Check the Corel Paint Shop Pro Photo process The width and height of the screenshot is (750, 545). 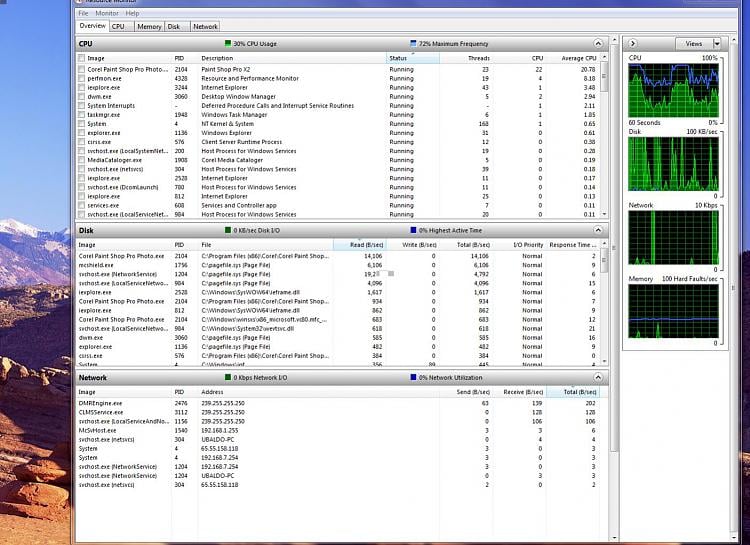(x=81, y=69)
